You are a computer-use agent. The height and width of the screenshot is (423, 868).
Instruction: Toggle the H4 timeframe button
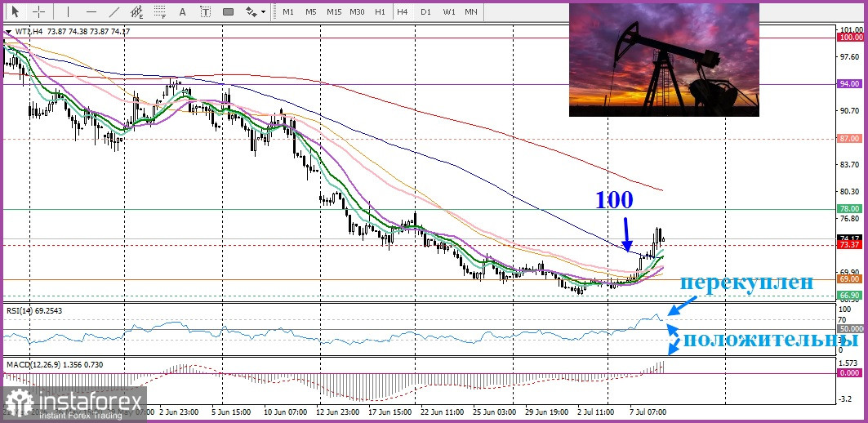403,11
